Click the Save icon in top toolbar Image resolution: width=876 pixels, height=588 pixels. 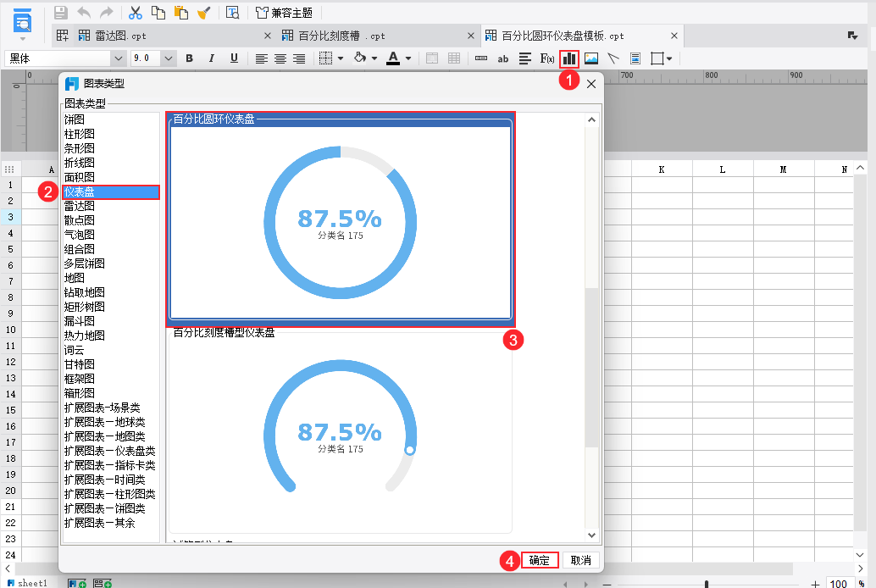coord(60,13)
